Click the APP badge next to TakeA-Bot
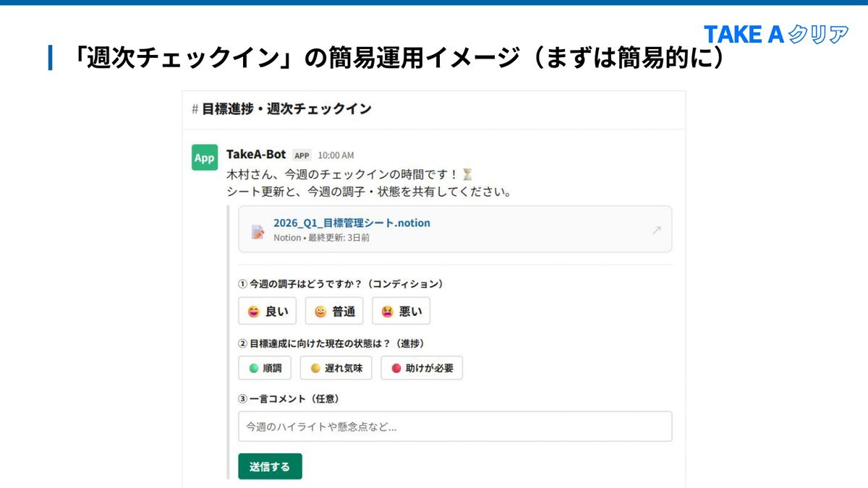This screenshot has height=488, width=868. [302, 155]
